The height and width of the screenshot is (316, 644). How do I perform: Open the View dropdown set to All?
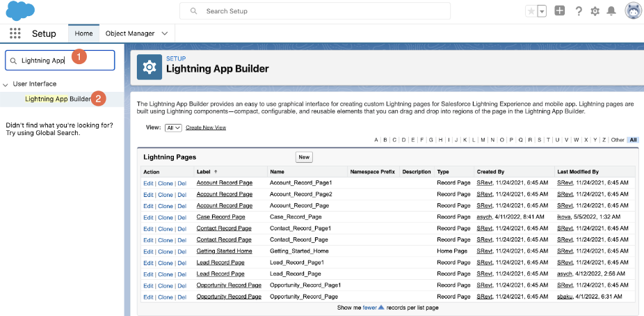(173, 128)
